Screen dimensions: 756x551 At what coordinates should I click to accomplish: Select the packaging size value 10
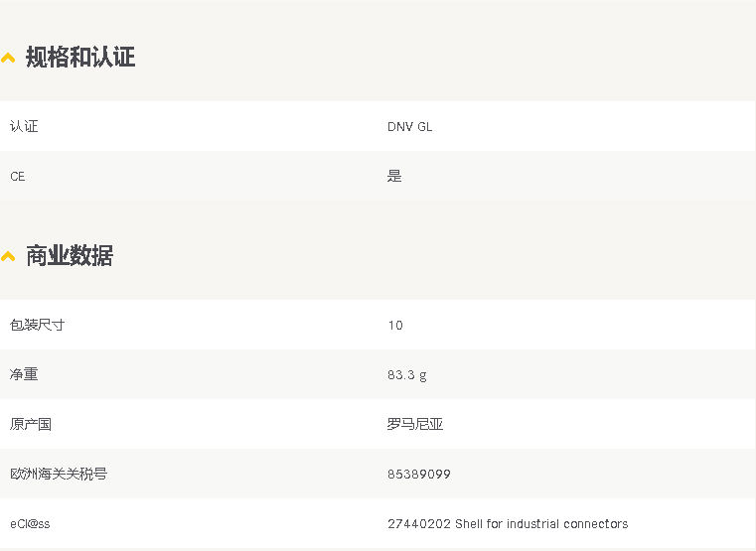(395, 325)
